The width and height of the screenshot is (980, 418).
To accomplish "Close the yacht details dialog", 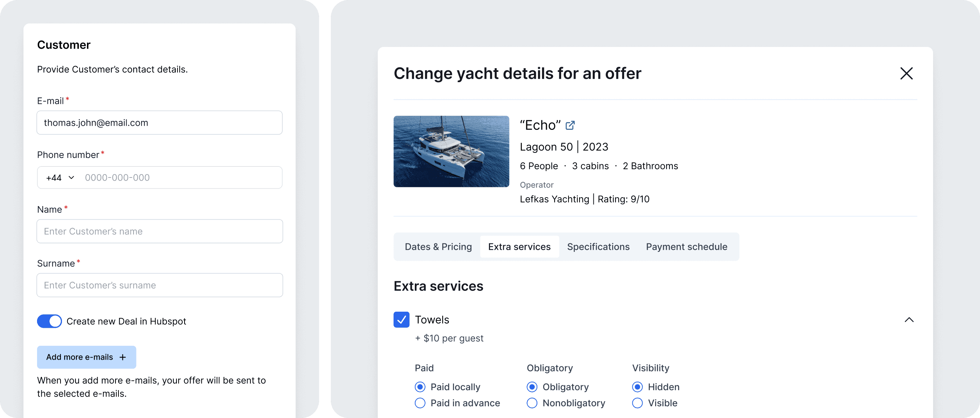I will tap(906, 73).
